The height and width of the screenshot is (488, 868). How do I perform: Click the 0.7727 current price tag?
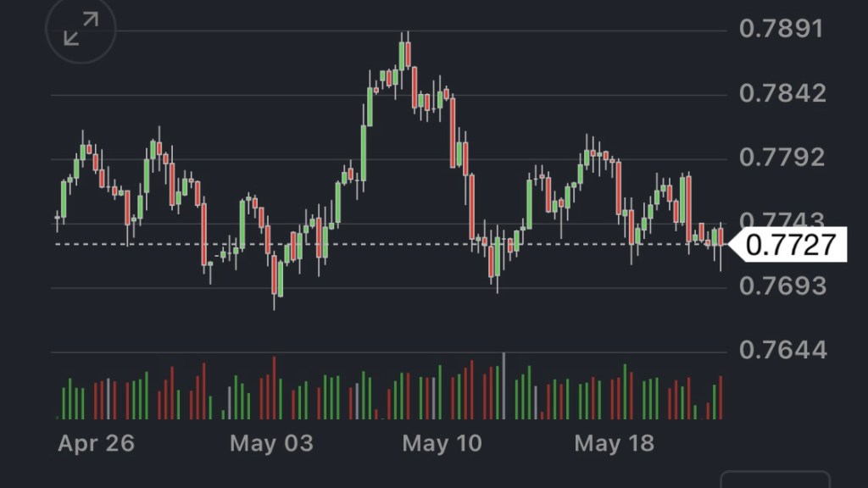(787, 246)
